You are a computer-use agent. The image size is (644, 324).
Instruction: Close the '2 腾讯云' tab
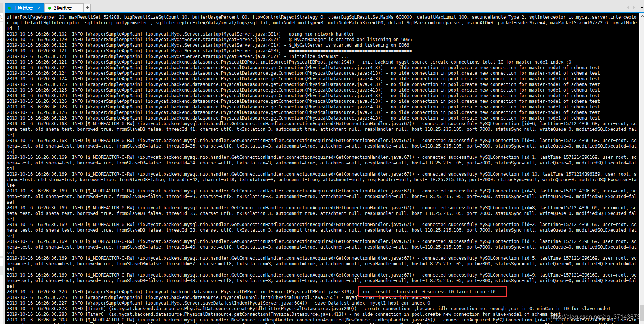click(79, 7)
